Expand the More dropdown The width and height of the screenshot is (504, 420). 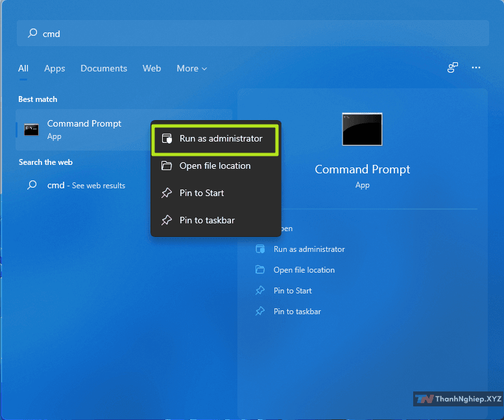click(191, 68)
